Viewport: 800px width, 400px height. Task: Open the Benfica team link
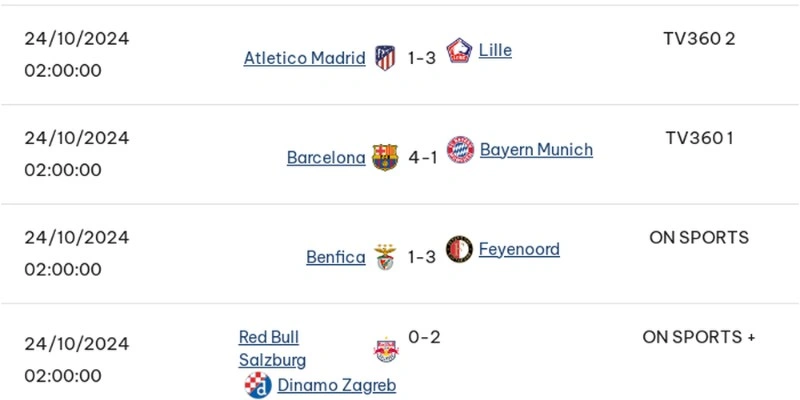point(336,257)
